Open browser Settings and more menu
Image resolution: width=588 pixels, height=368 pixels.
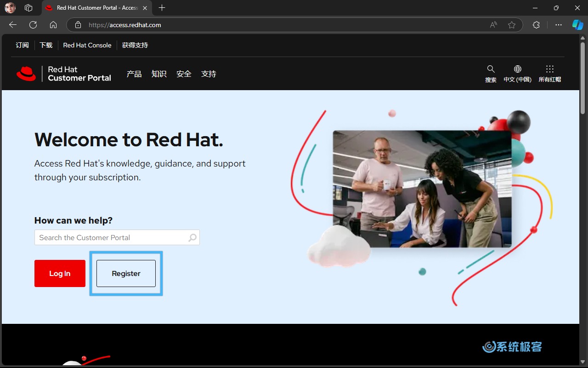coord(559,25)
